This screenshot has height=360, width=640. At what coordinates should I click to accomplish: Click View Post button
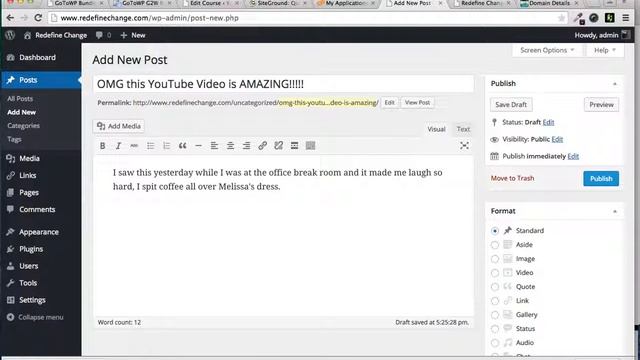tap(417, 102)
